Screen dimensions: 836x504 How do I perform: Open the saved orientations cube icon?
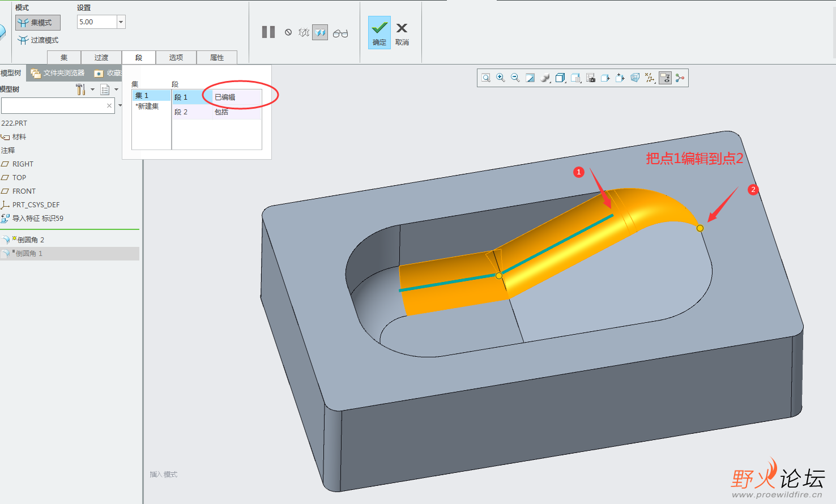pyautogui.click(x=560, y=78)
